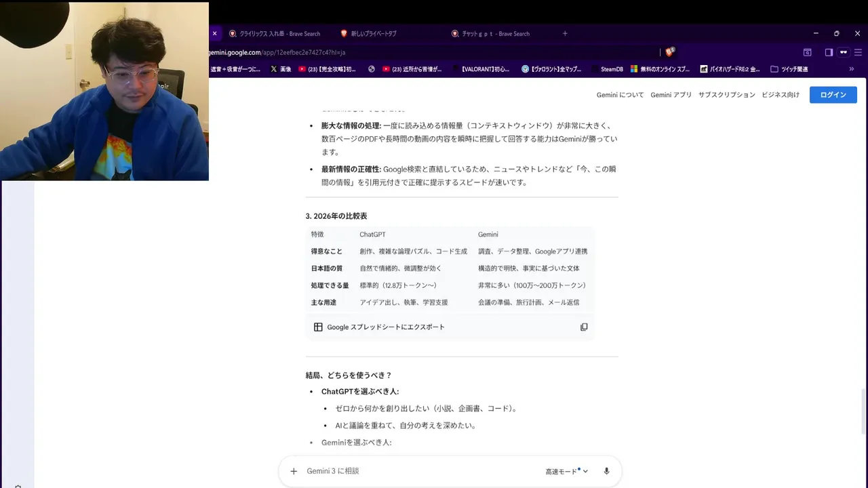Select the 処理できる量 row label
The height and width of the screenshot is (488, 868).
click(x=330, y=285)
